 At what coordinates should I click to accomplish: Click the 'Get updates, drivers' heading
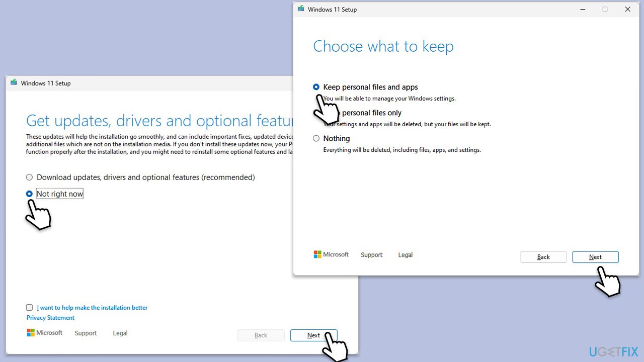[159, 121]
